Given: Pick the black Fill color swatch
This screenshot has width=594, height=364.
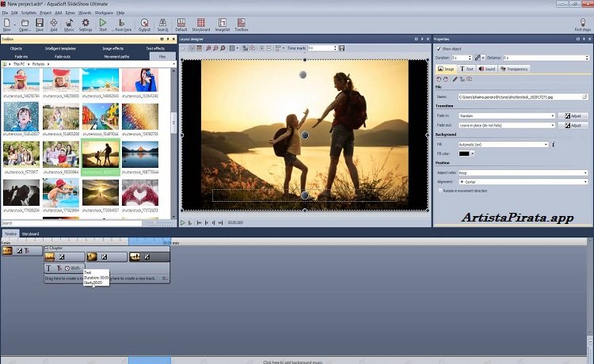Looking at the screenshot, I should pos(465,154).
